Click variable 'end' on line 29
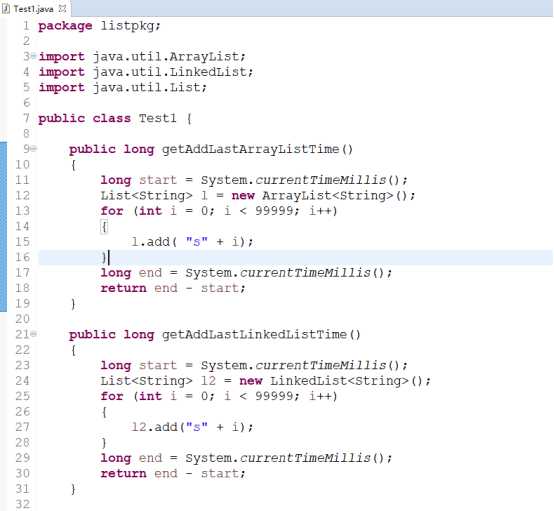The width and height of the screenshot is (554, 511). (150, 458)
